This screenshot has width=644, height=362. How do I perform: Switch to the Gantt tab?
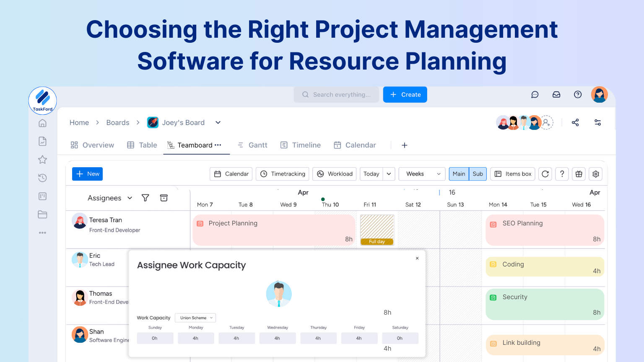click(252, 145)
